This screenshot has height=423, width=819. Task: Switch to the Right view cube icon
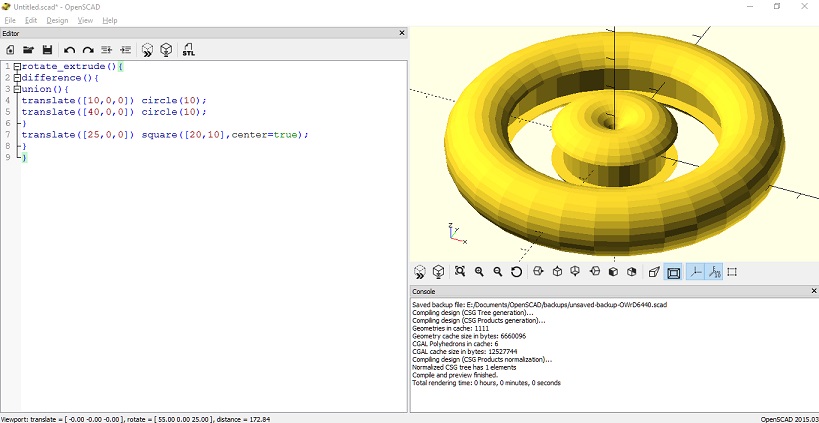click(539, 272)
